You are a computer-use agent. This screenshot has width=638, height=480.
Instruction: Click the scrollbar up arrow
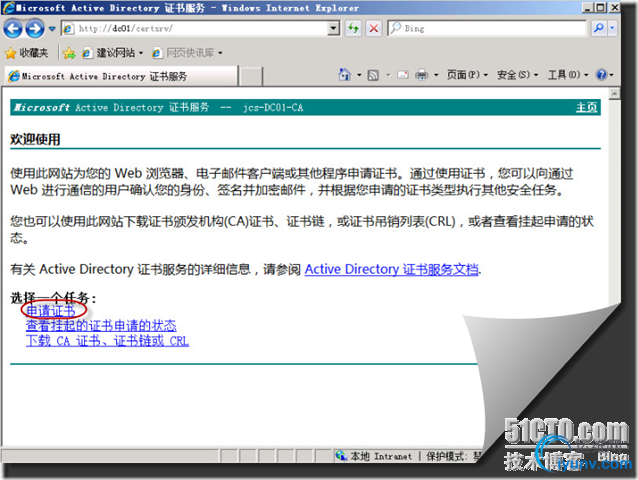(x=614, y=94)
